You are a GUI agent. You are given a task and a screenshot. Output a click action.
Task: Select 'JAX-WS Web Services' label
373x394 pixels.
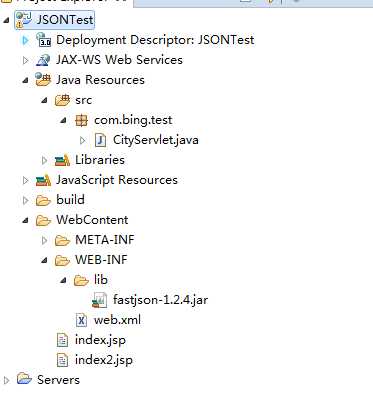pos(119,60)
